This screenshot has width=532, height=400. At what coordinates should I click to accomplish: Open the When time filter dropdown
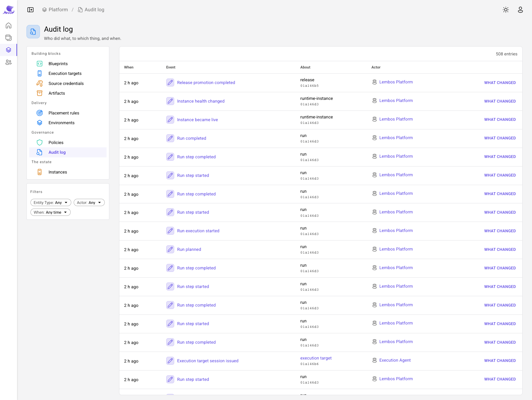[51, 212]
